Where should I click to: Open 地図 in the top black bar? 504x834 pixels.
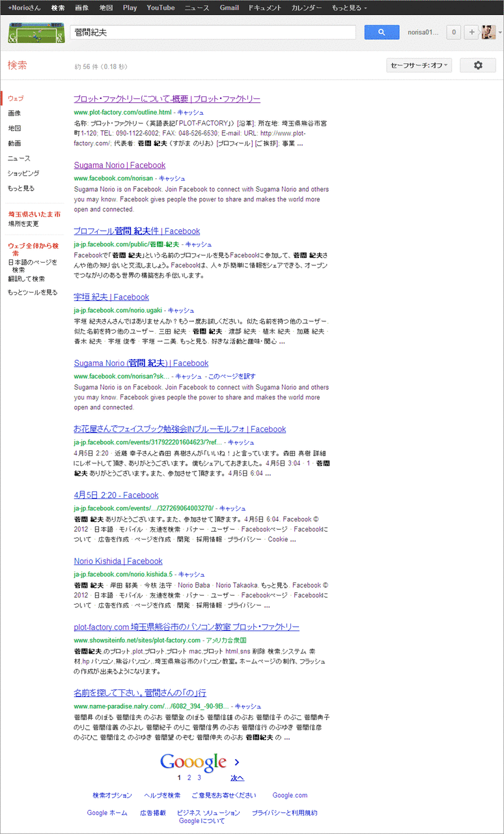pos(105,8)
